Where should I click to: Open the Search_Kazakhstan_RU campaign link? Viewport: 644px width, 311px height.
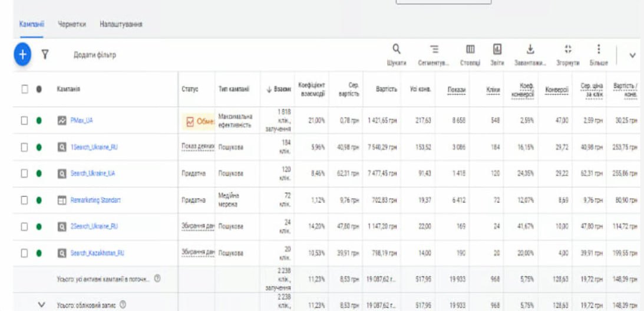point(97,253)
